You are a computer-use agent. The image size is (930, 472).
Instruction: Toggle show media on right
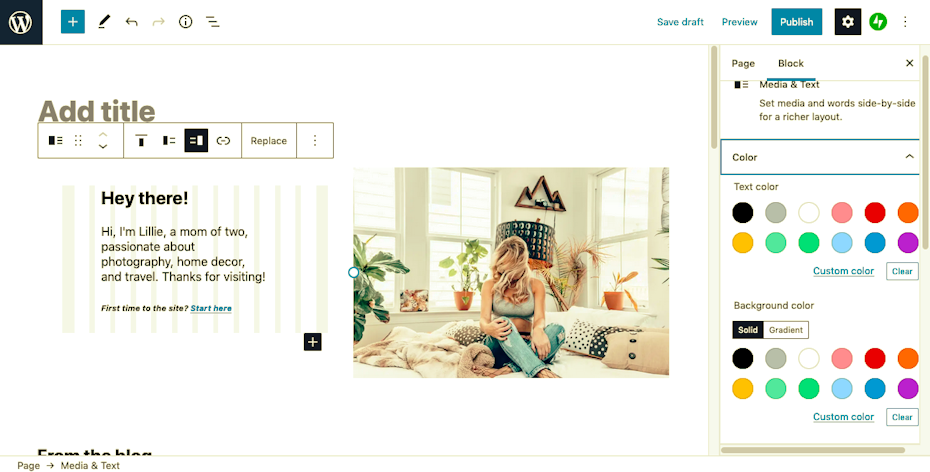(x=196, y=141)
